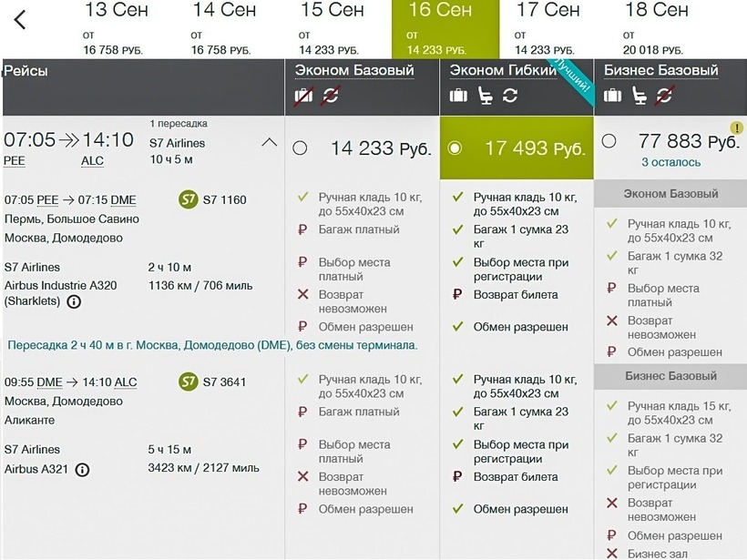Viewport: 747px width, 560px height.
Task: Open info icon next to Airbus A320 Sharklets
Action: 74,301
